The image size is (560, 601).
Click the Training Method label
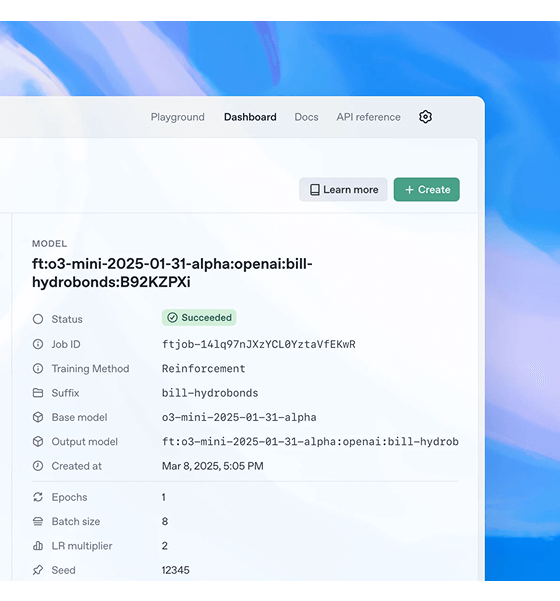90,368
